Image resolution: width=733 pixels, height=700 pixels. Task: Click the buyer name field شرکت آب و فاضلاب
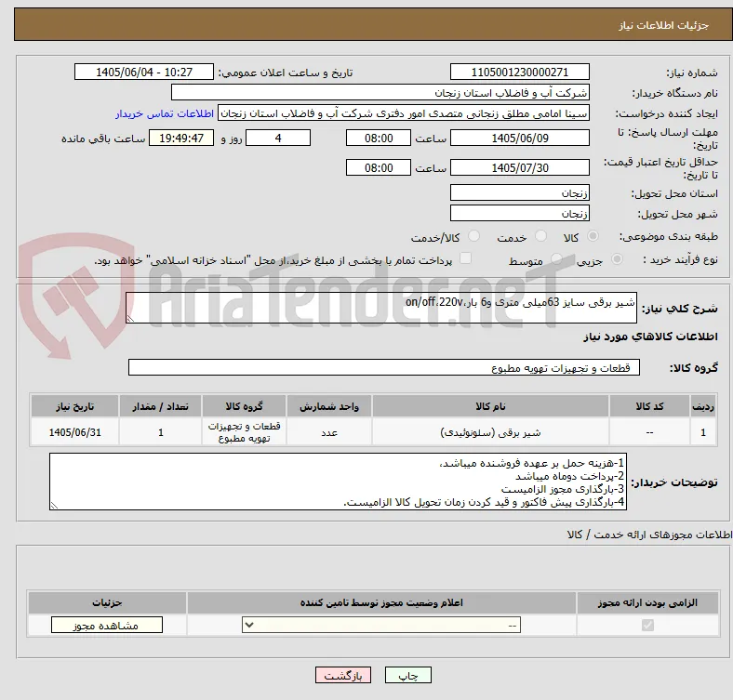(380, 93)
